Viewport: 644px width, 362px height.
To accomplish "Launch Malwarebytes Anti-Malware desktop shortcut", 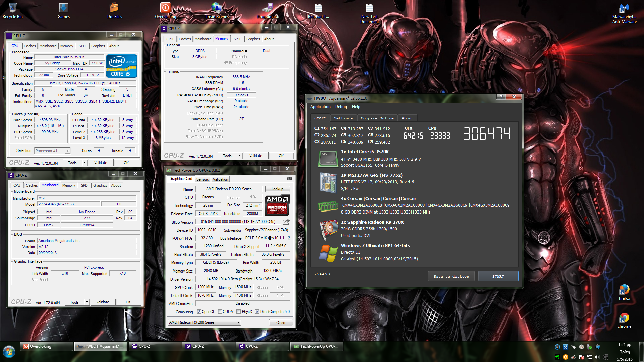I will [x=624, y=13].
